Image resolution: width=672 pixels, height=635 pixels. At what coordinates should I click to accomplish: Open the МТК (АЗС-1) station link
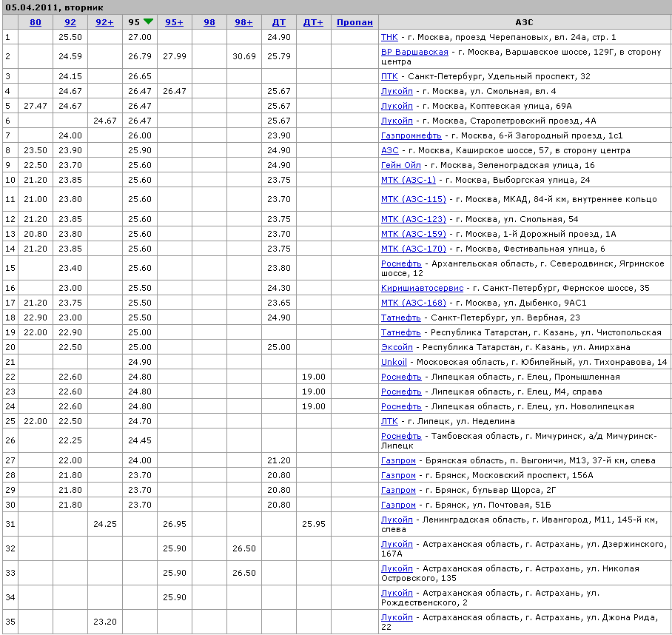409,180
